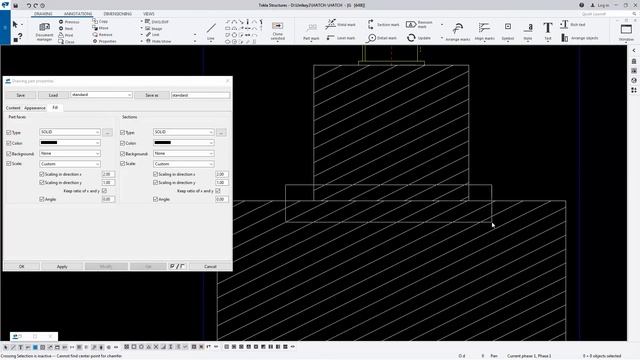Go to the Previous drawing

69,22
